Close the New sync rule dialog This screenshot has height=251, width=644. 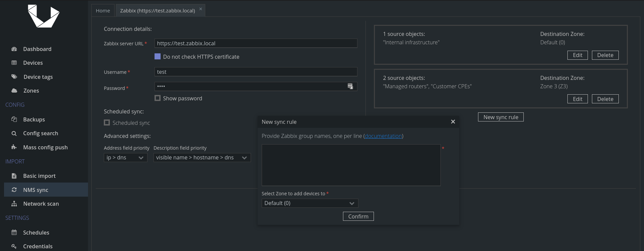[x=453, y=122]
